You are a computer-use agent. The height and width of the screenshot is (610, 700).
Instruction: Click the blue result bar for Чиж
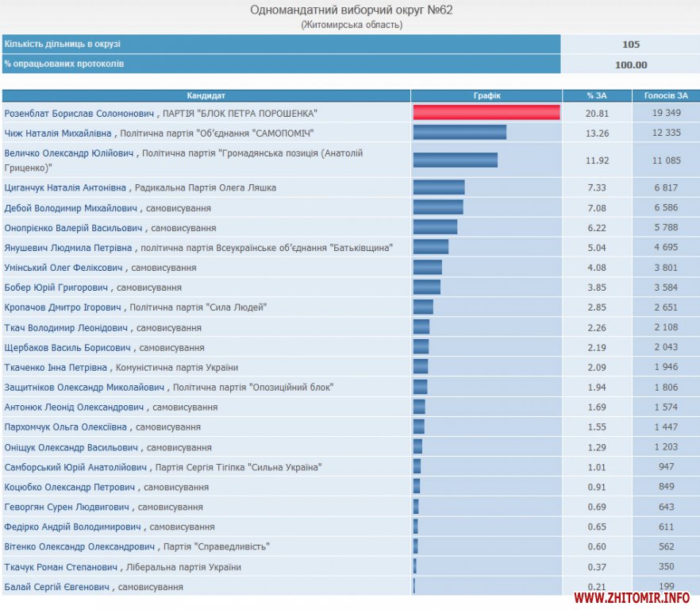(460, 132)
